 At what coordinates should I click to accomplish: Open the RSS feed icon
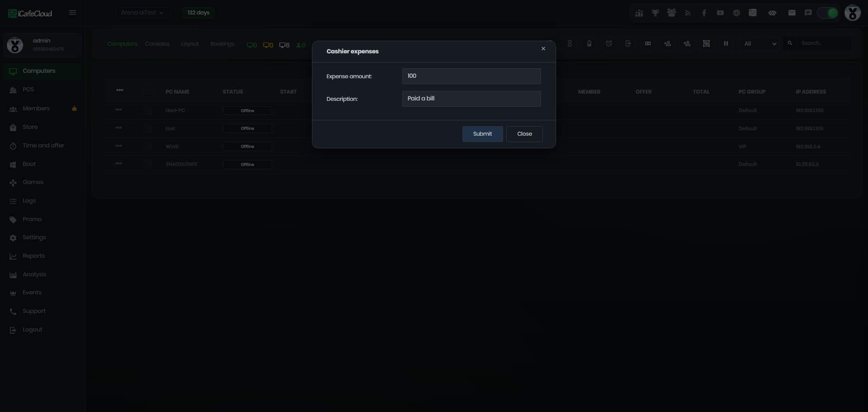pos(688,13)
